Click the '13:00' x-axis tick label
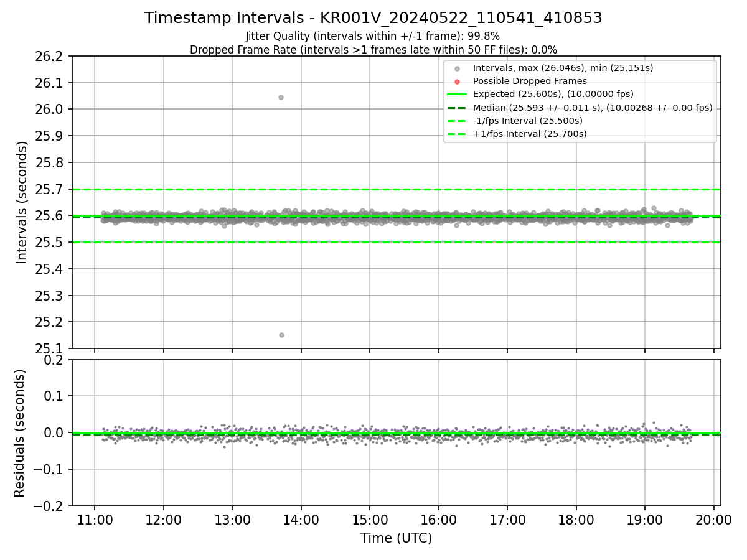Screen dimensions: 747x560 [x=232, y=520]
